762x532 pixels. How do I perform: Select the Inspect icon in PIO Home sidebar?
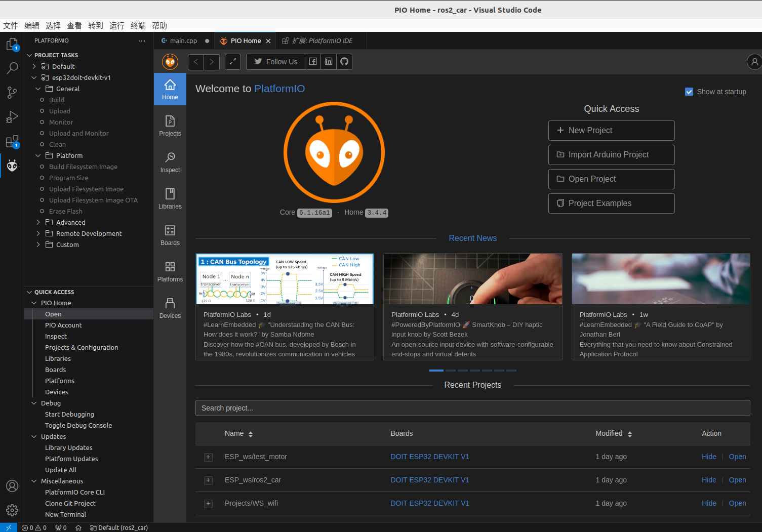(x=170, y=161)
